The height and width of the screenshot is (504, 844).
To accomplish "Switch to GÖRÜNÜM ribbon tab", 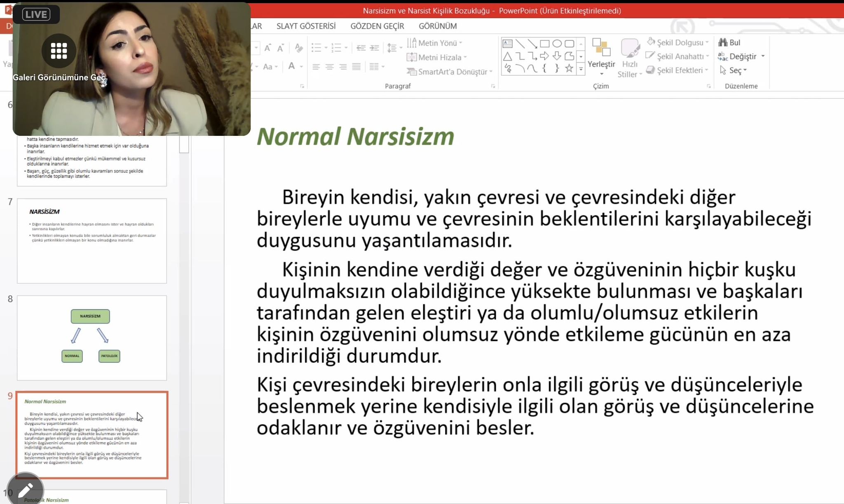I will coord(437,26).
